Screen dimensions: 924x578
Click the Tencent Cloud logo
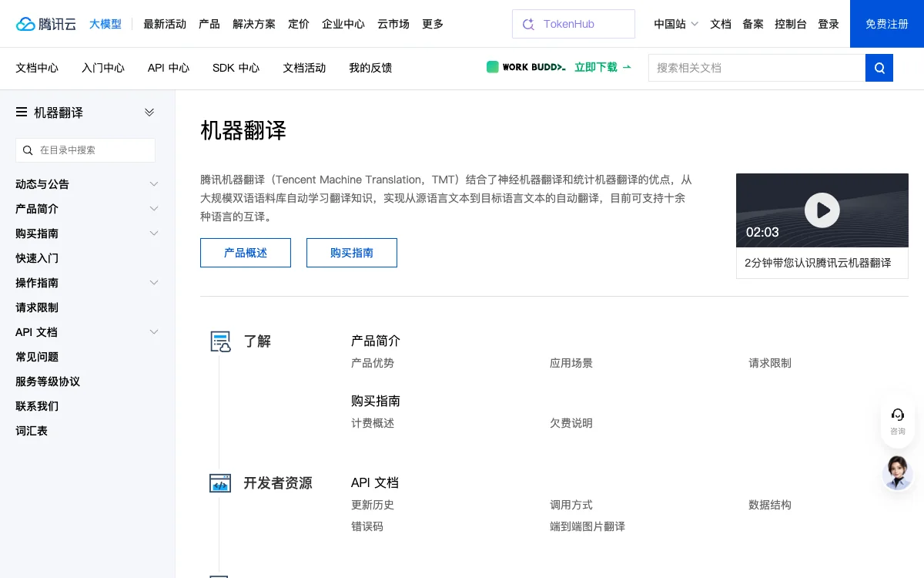46,24
